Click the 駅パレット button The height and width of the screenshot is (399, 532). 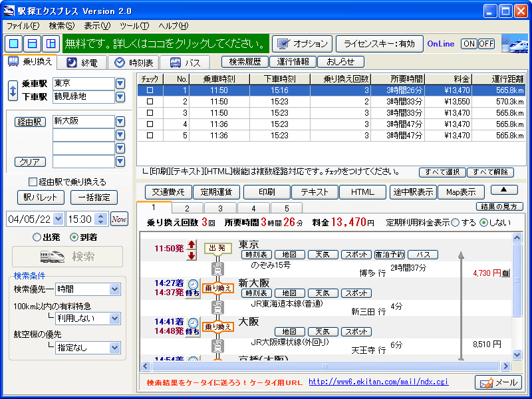tap(41, 198)
